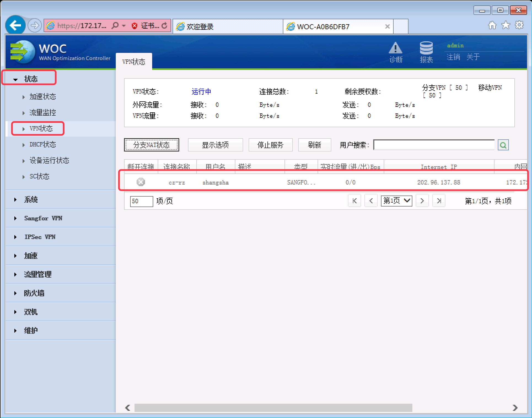
Task: Open browser favorites star icon
Action: click(x=506, y=25)
